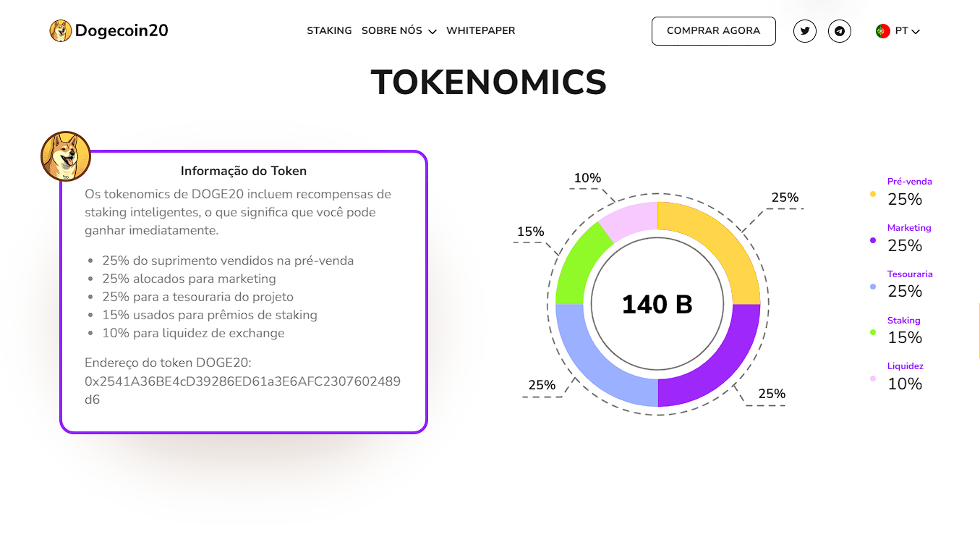Expand the SOBRE NÓS dropdown menu
The width and height of the screenshot is (980, 545).
coord(393,30)
